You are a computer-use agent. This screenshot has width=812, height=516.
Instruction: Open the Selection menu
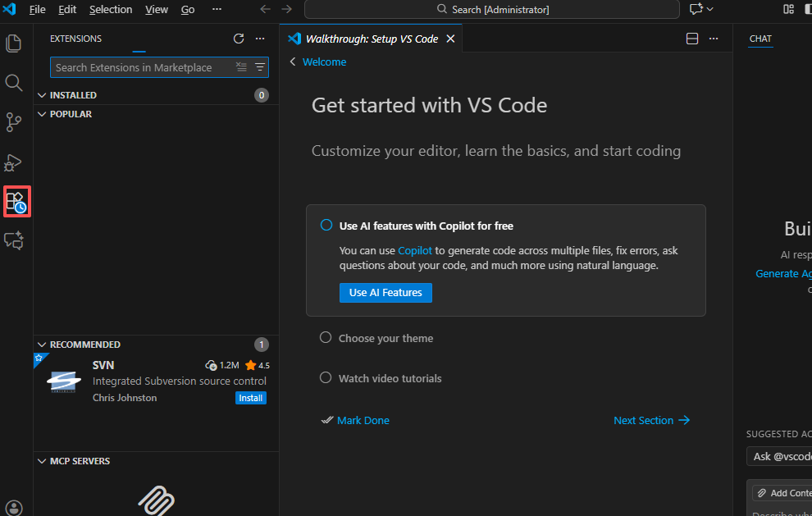point(110,9)
